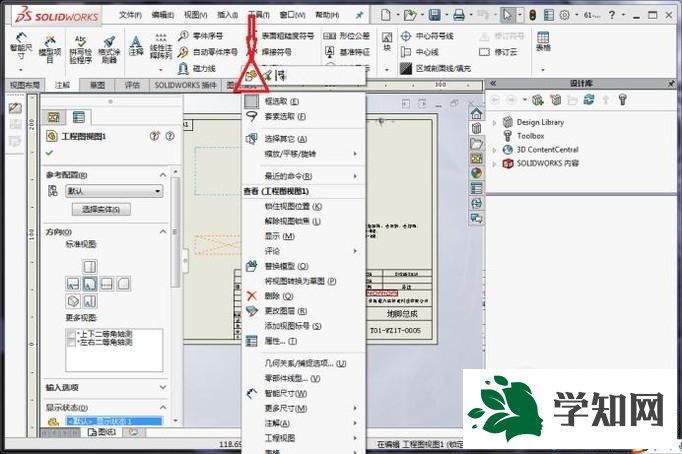Viewport: 682px width, 454px height.
Task: Open the Options gear icon
Action: point(564,15)
